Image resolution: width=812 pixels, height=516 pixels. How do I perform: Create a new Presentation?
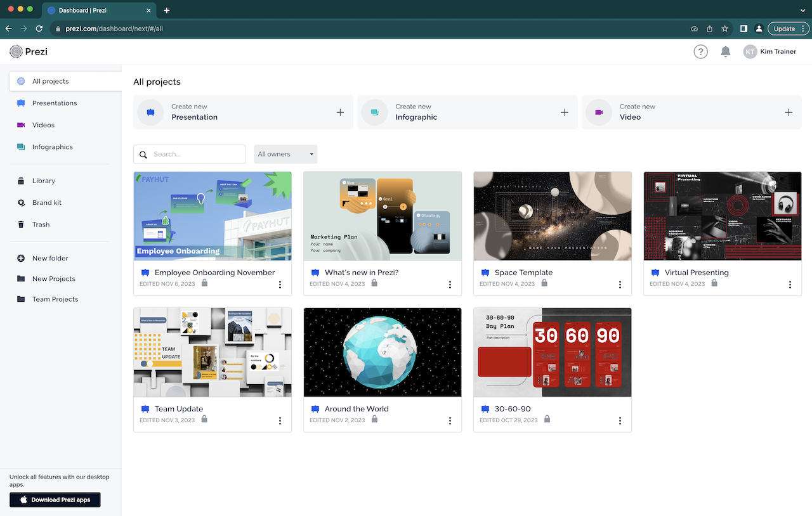243,112
